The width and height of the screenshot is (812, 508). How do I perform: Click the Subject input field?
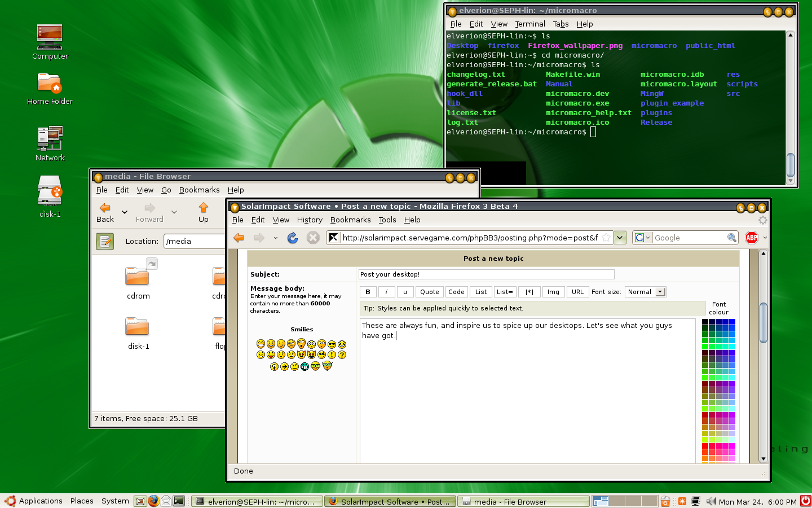coord(486,274)
